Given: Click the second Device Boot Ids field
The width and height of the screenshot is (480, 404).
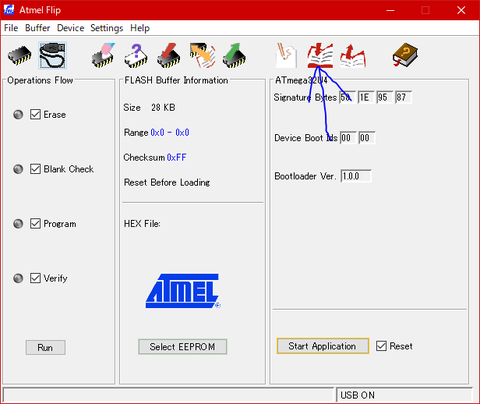Looking at the screenshot, I should click(367, 138).
